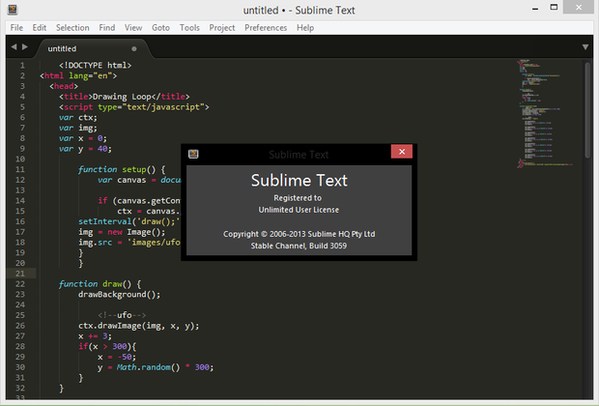The image size is (599, 406).
Task: Maximize the Sublime Text window
Action: (554, 8)
